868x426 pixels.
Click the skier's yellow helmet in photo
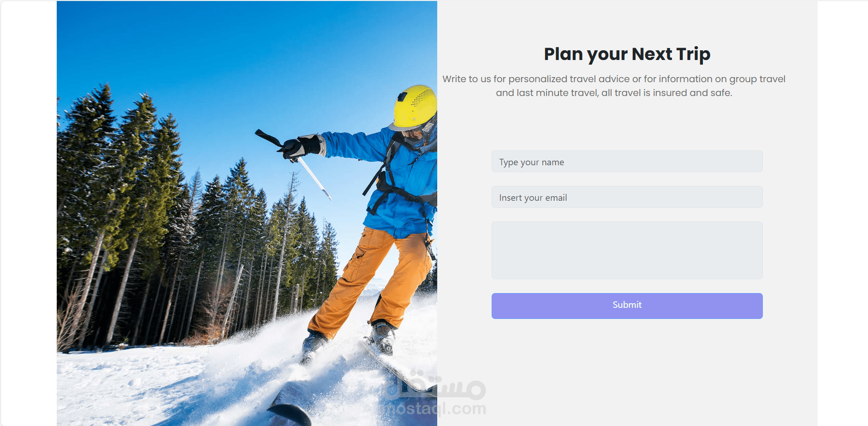pos(415,106)
